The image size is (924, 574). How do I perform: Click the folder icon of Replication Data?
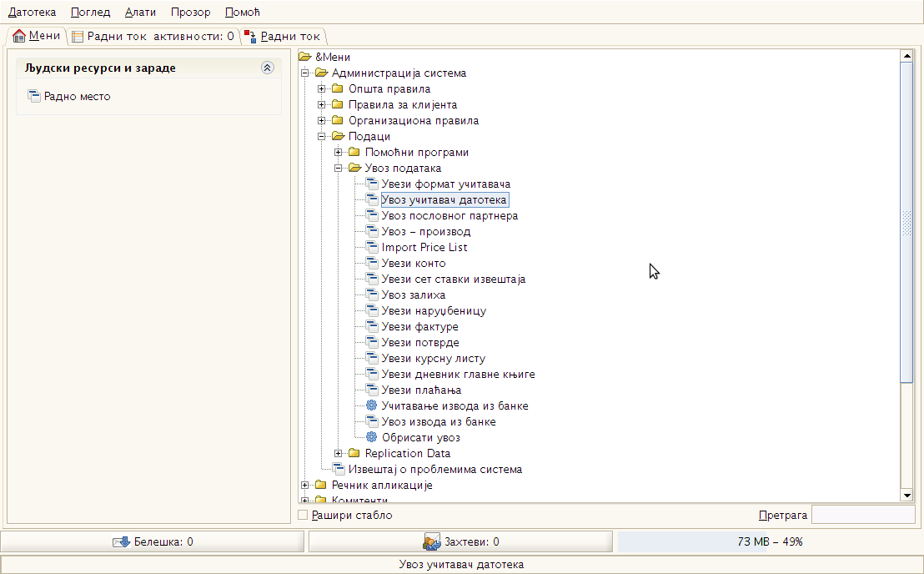pos(354,453)
